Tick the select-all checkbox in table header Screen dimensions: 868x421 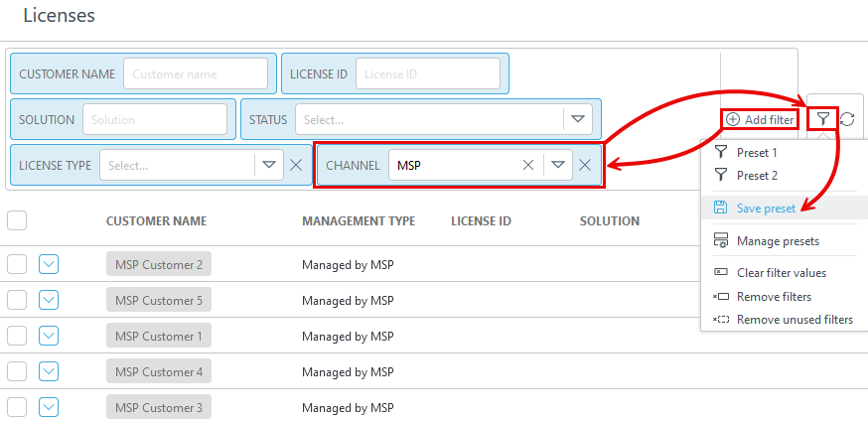(x=17, y=220)
